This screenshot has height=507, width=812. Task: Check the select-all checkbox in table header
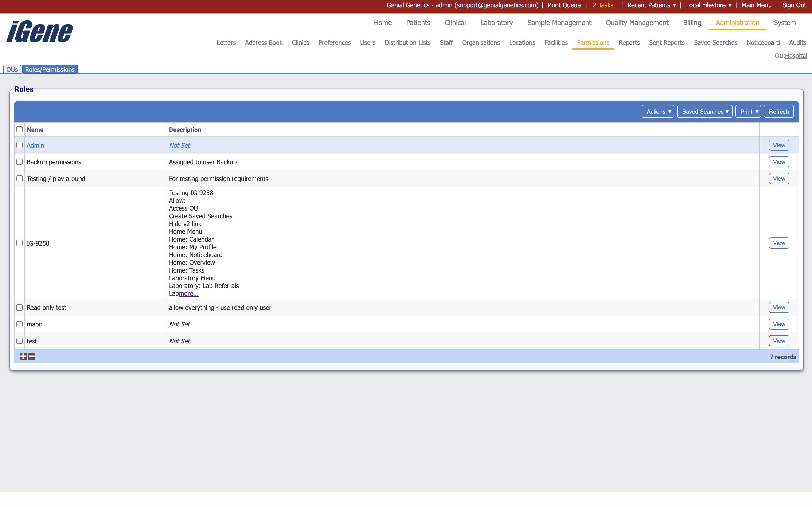pos(20,129)
